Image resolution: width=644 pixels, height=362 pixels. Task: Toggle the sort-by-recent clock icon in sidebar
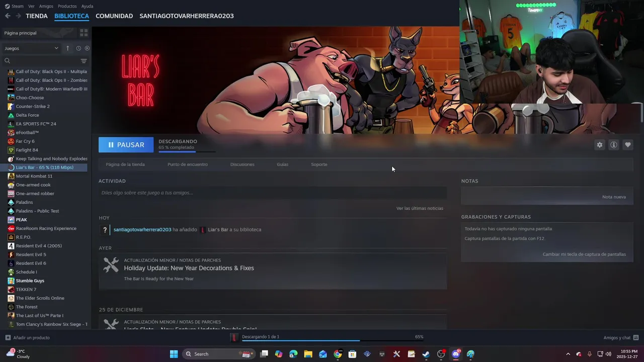click(78, 48)
